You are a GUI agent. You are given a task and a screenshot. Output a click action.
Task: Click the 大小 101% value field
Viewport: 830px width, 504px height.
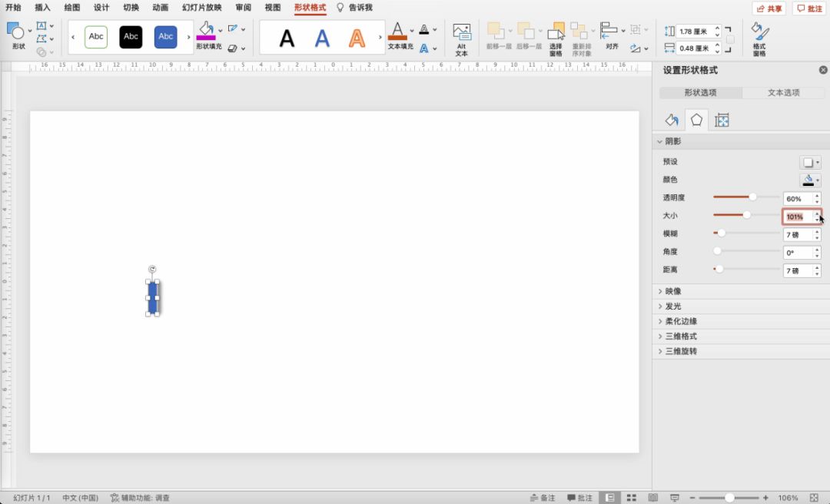798,217
